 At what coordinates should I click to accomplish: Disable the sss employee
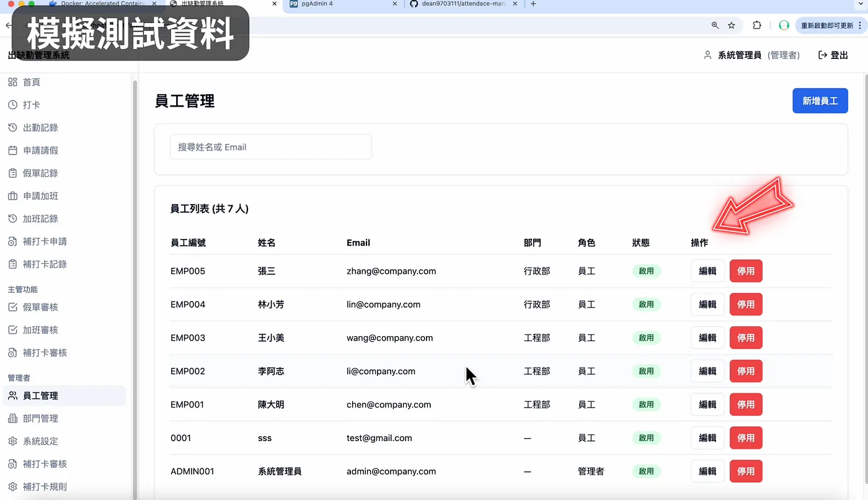pos(746,438)
